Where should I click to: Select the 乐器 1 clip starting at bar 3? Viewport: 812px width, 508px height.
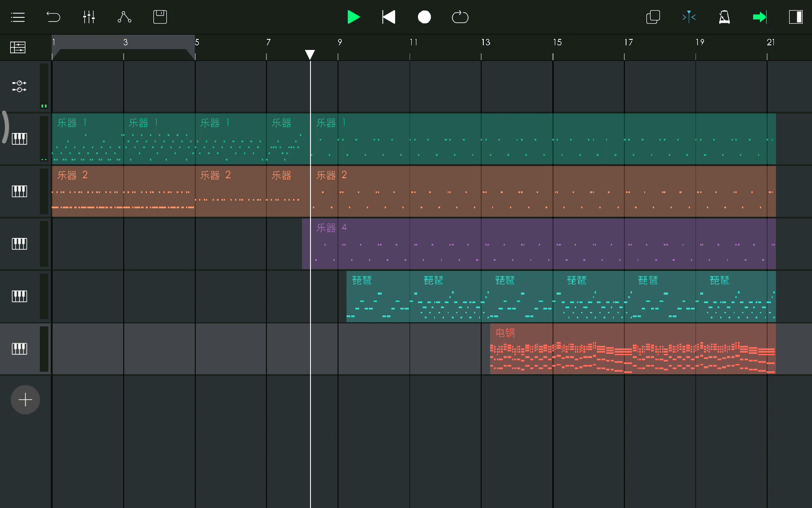coord(159,139)
